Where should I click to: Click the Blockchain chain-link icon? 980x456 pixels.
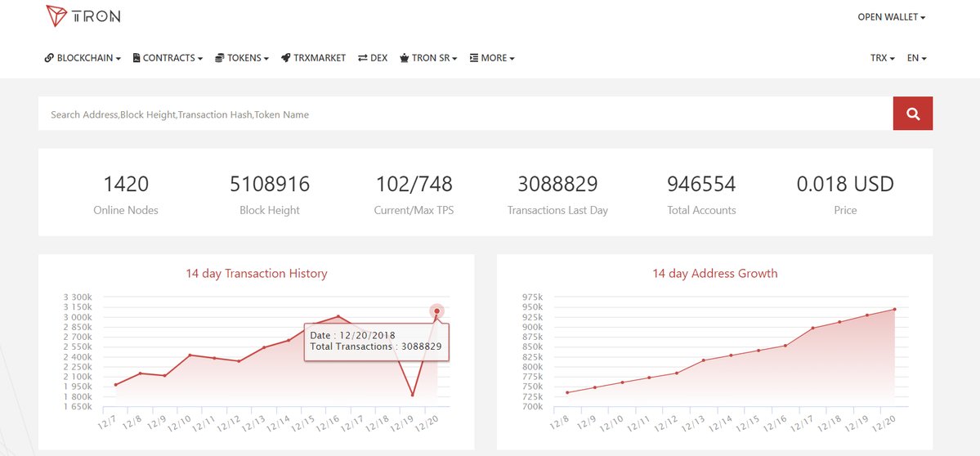point(49,58)
